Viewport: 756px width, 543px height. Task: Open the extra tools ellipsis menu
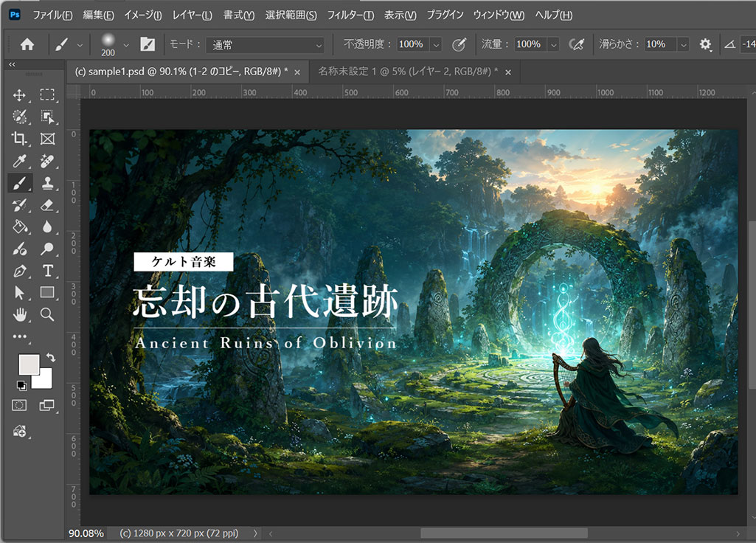(x=19, y=336)
